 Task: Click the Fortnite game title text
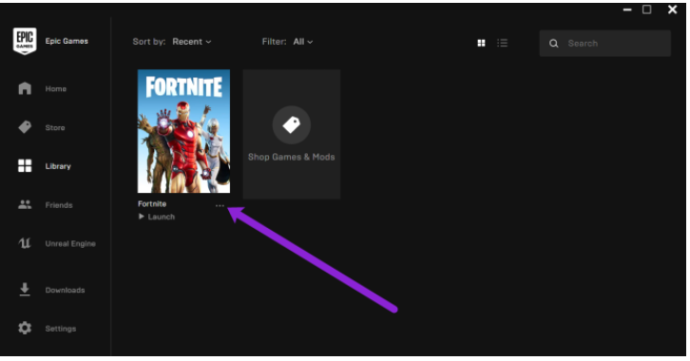152,204
